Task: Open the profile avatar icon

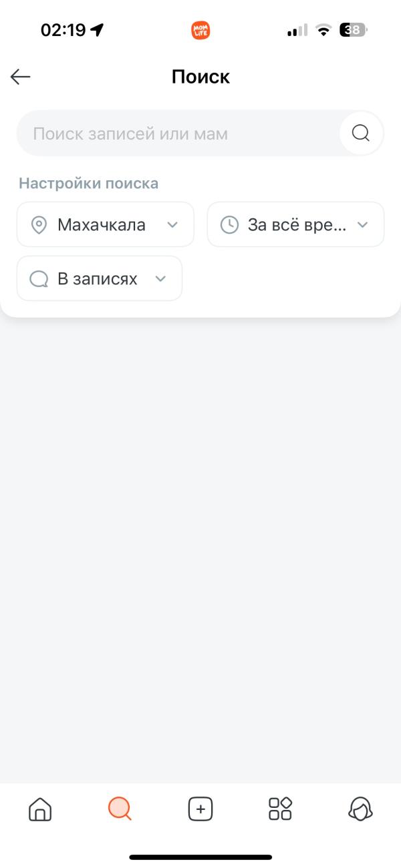Action: [x=361, y=809]
